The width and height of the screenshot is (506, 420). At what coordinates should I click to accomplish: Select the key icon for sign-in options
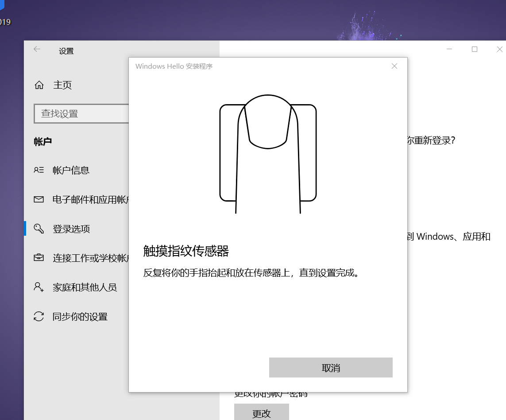click(x=39, y=229)
